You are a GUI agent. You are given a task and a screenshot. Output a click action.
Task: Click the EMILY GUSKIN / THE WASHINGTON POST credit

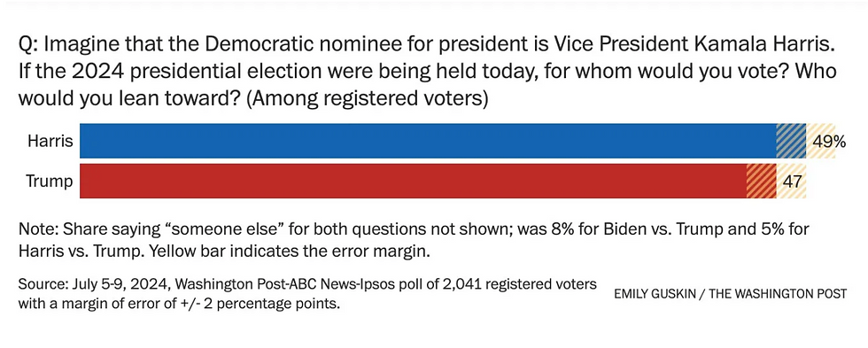tap(730, 294)
